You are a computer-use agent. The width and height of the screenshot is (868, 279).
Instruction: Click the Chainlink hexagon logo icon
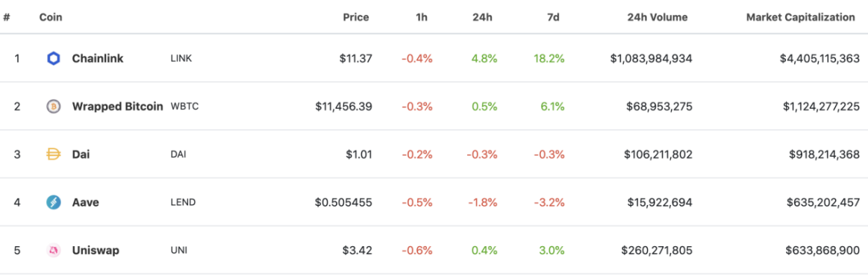[53, 59]
